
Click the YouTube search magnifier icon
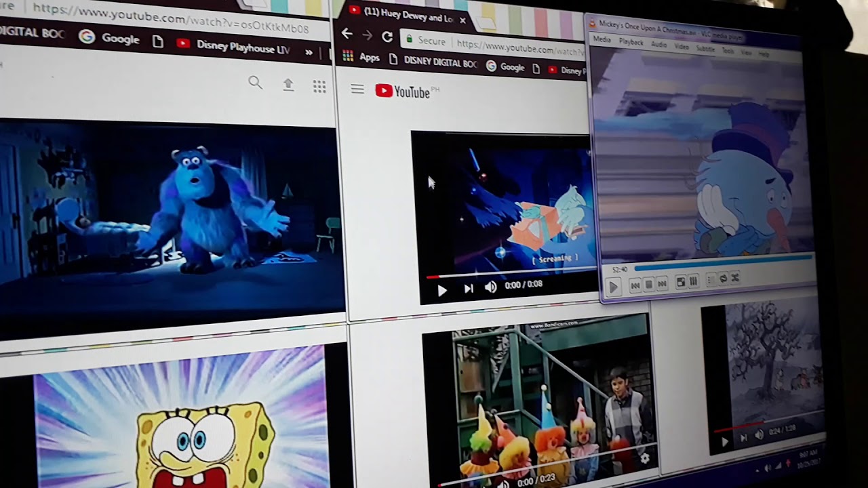click(x=255, y=83)
